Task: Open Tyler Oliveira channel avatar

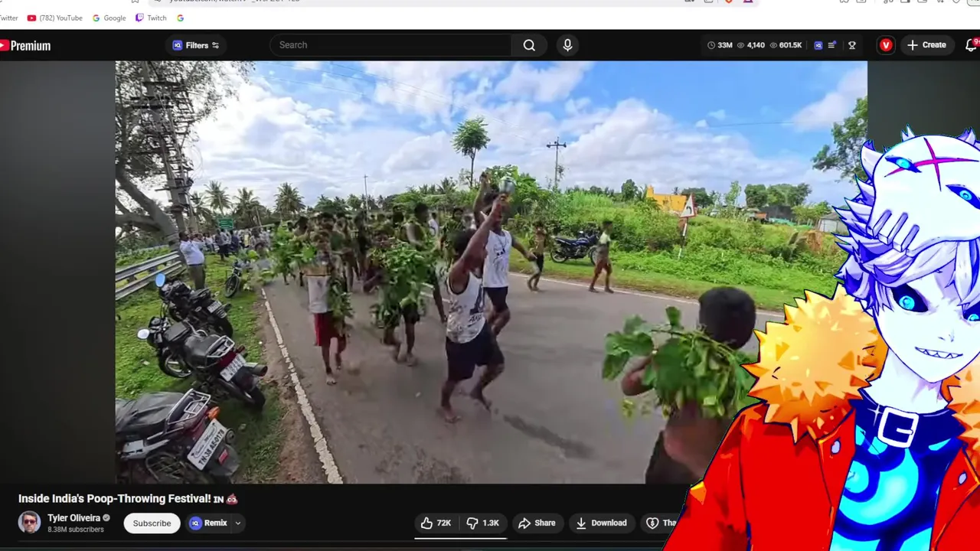Action: 30,523
